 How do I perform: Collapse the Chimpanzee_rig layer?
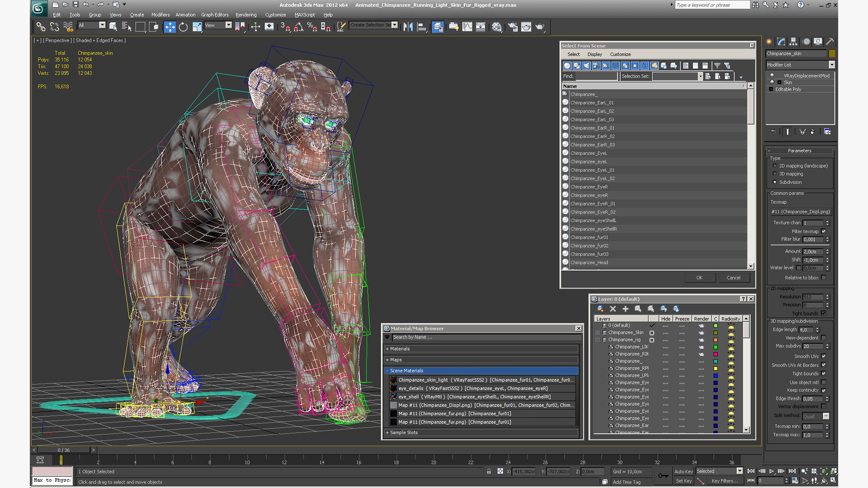(x=598, y=340)
